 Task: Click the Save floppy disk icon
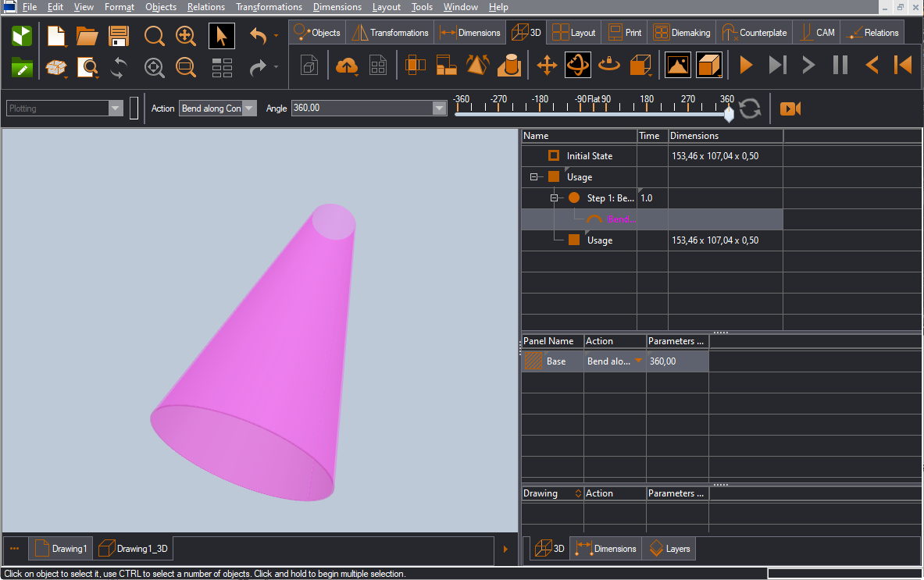(x=119, y=37)
